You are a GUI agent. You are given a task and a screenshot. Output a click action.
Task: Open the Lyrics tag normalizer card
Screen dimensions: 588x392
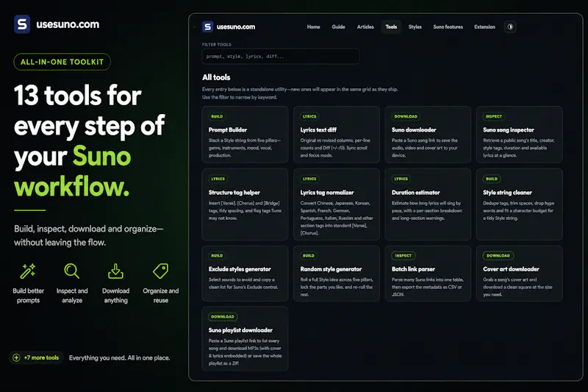337,204
